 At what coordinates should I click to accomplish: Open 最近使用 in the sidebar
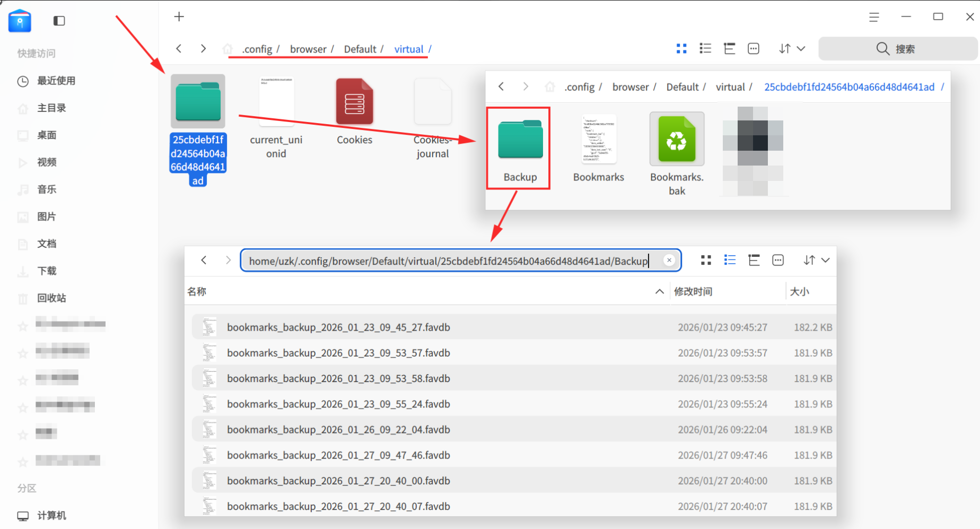pos(56,81)
